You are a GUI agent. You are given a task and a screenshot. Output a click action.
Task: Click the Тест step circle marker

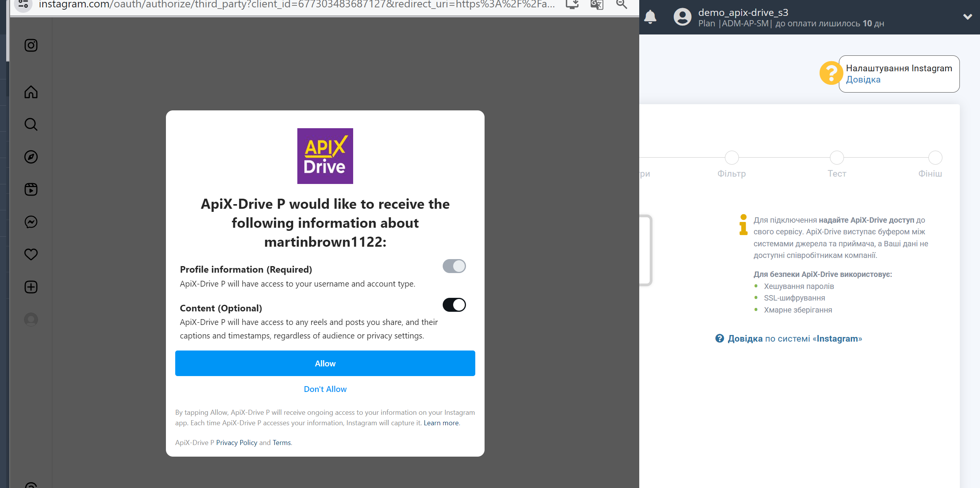837,158
